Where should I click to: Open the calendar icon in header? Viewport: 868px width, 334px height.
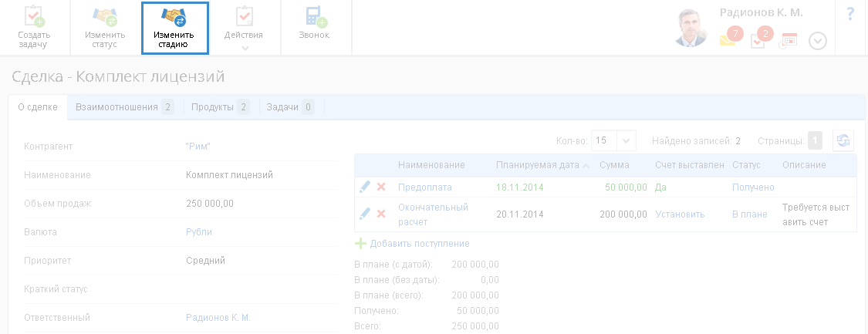click(788, 41)
